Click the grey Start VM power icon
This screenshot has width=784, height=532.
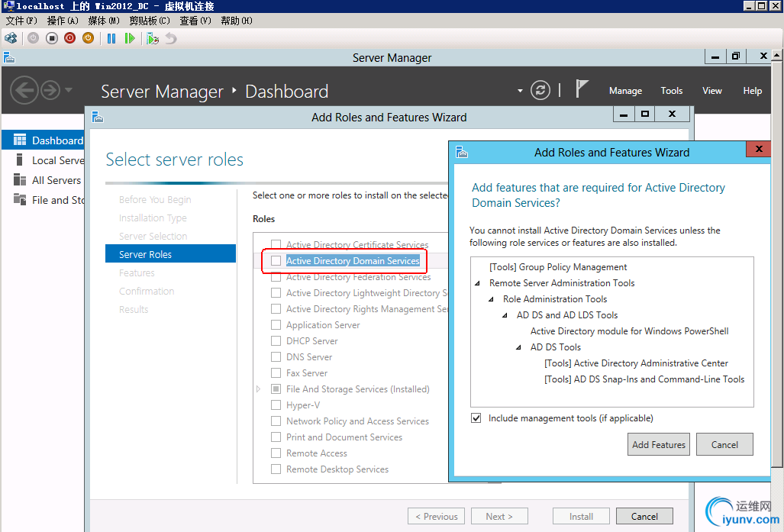pyautogui.click(x=33, y=38)
